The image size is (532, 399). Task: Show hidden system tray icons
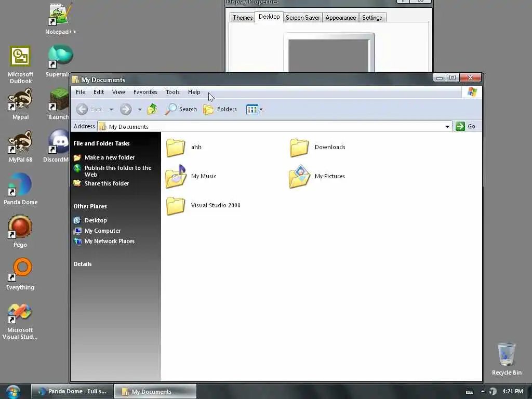coord(483,392)
